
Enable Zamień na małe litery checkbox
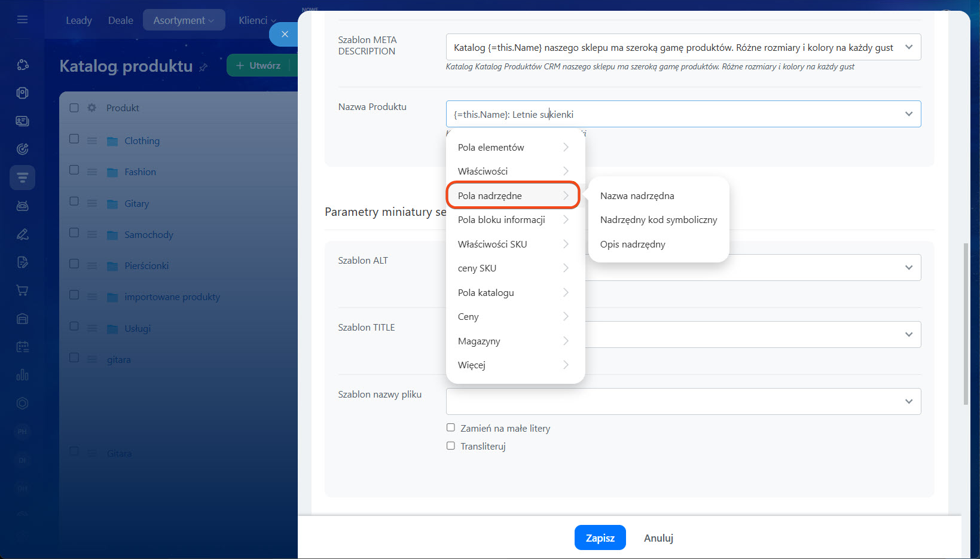(x=451, y=427)
